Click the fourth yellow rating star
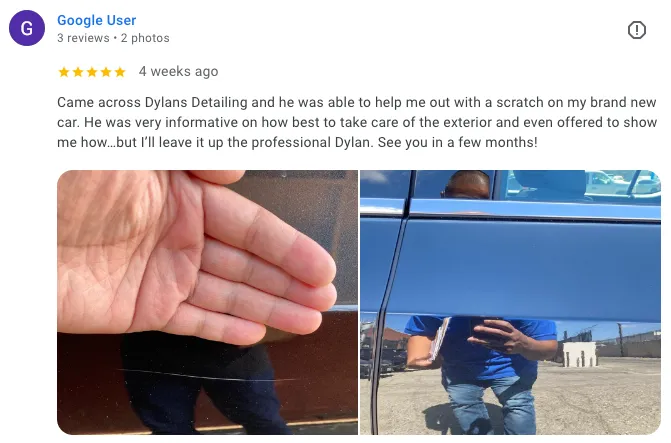Image resolution: width=671 pixels, height=443 pixels. pyautogui.click(x=106, y=72)
